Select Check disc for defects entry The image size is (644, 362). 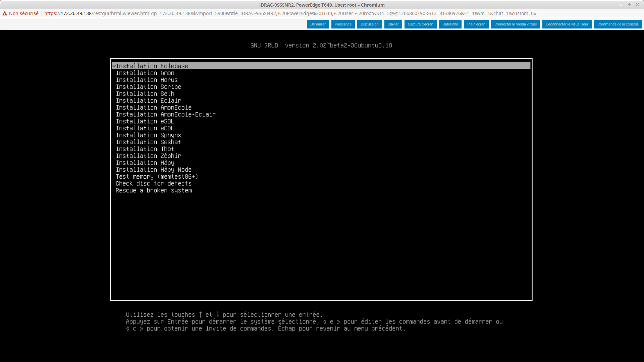coord(153,184)
